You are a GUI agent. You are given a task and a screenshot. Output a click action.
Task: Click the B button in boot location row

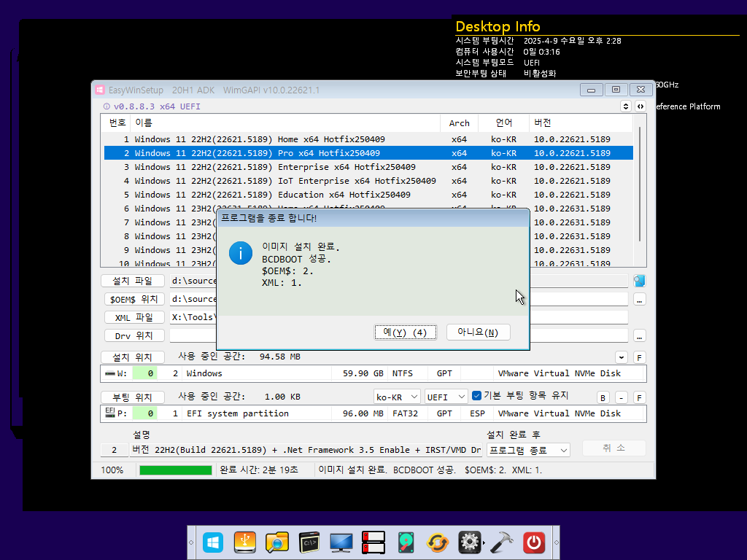pos(603,397)
